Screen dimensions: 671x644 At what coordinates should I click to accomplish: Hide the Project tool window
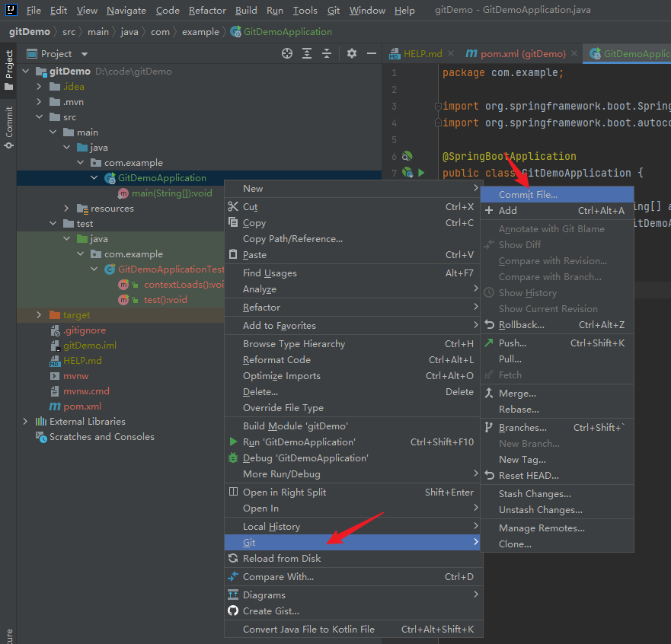[372, 53]
